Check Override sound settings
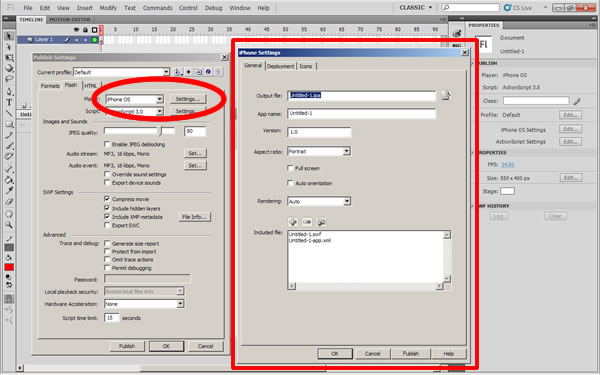The width and height of the screenshot is (600, 375). (108, 174)
